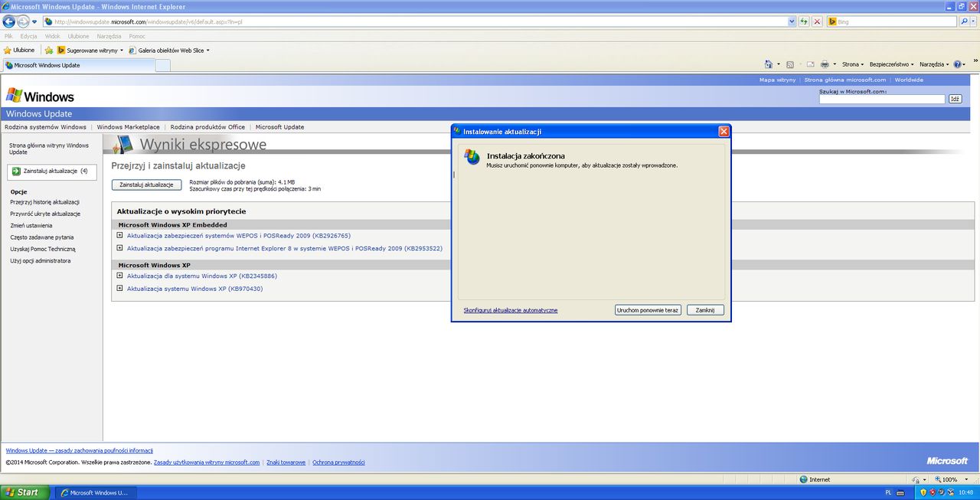
Task: Click the Internet security zone status
Action: pyautogui.click(x=815, y=479)
